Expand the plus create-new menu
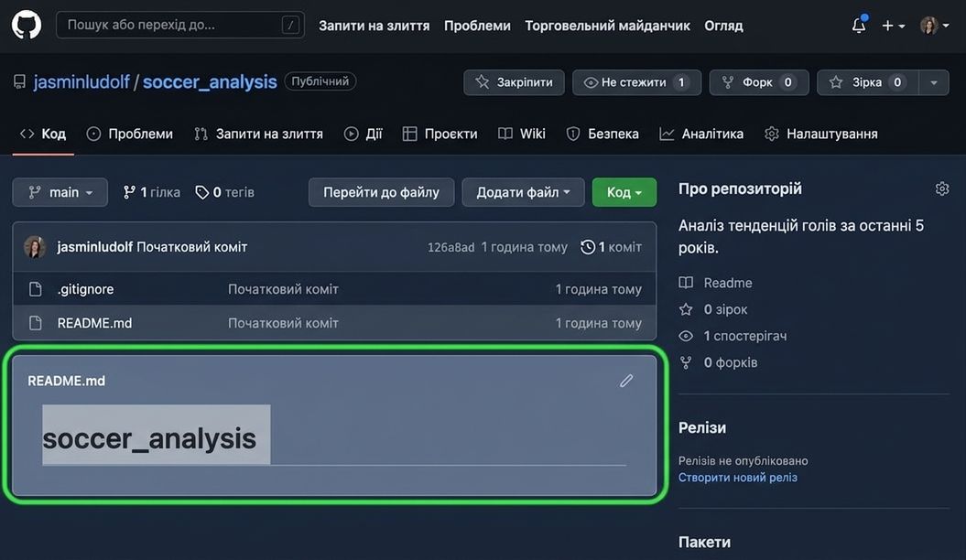This screenshot has width=966, height=560. [x=894, y=26]
